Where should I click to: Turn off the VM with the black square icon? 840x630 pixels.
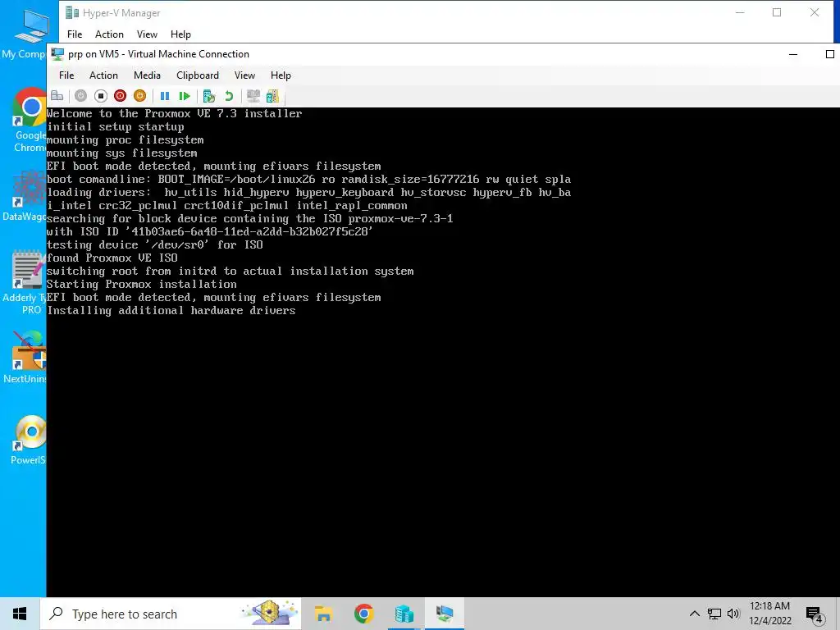[100, 96]
